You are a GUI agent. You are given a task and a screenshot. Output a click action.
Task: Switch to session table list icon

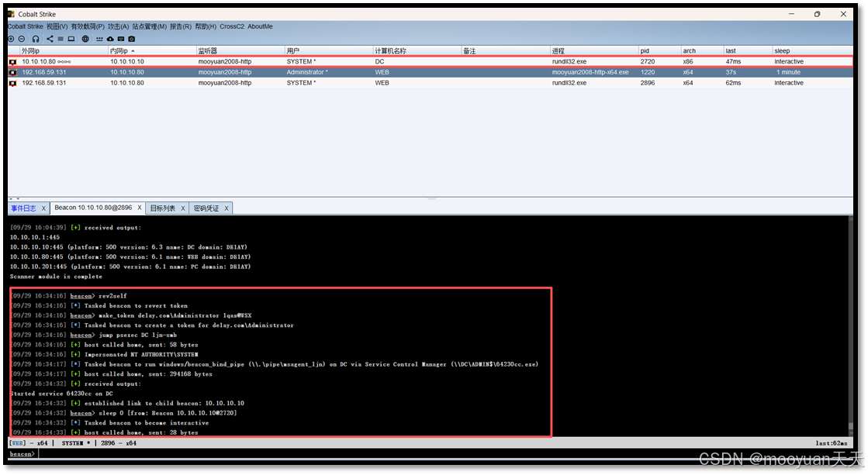coord(61,39)
